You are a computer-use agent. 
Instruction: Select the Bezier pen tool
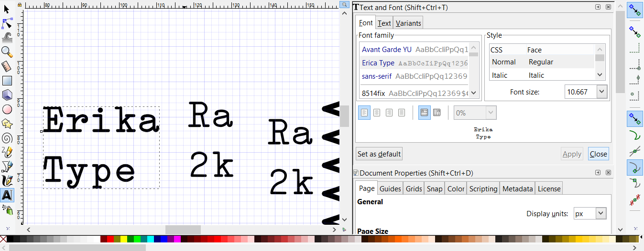(x=7, y=167)
